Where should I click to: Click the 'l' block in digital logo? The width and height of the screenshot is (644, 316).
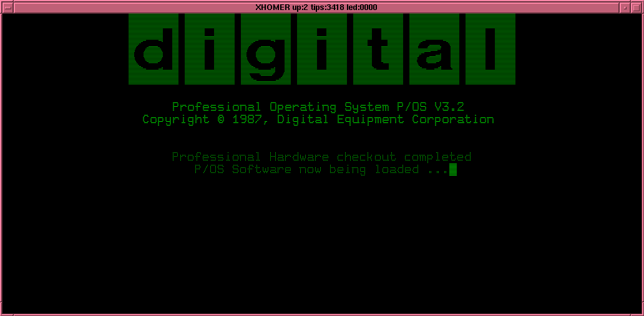pyautogui.click(x=490, y=49)
